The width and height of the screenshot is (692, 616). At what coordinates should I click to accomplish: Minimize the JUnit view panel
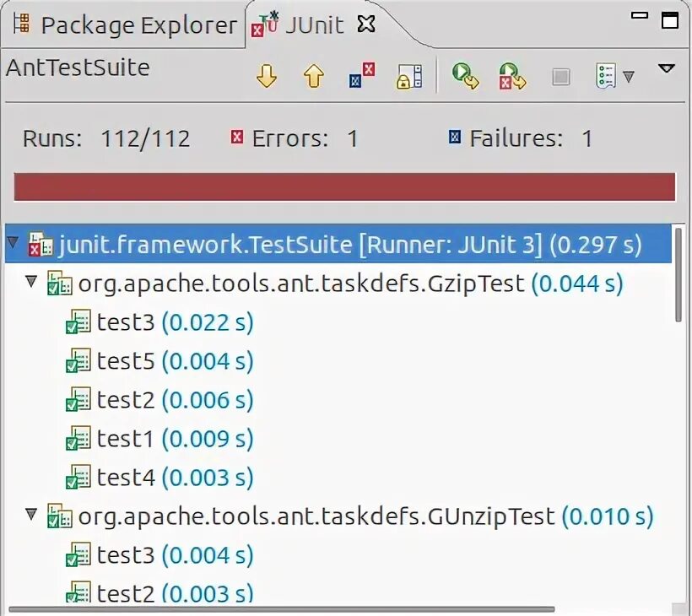point(640,15)
